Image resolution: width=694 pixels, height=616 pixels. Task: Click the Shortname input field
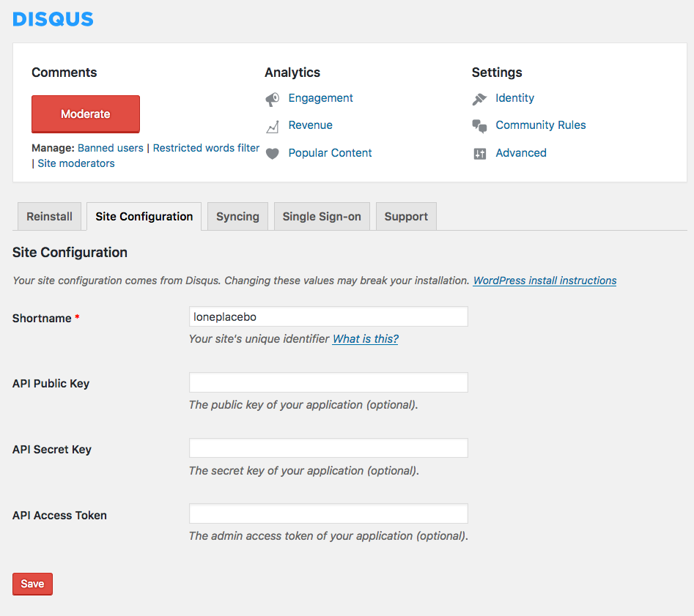[328, 317]
